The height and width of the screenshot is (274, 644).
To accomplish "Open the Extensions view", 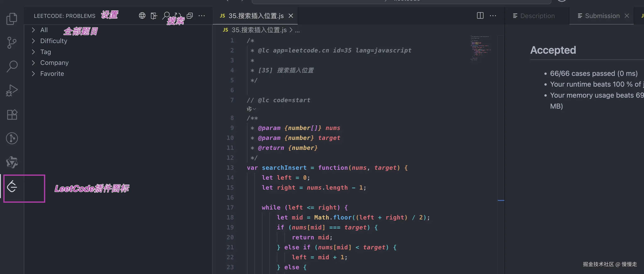I will (12, 114).
